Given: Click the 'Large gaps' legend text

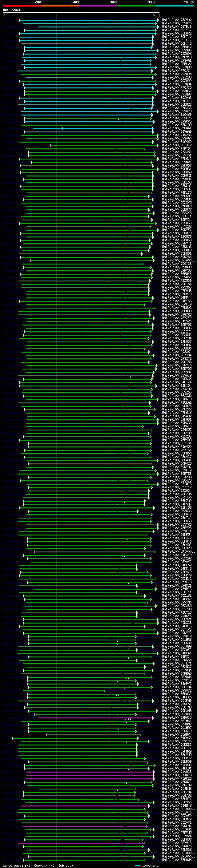Looking at the screenshot, I should pyautogui.click(x=13, y=865).
